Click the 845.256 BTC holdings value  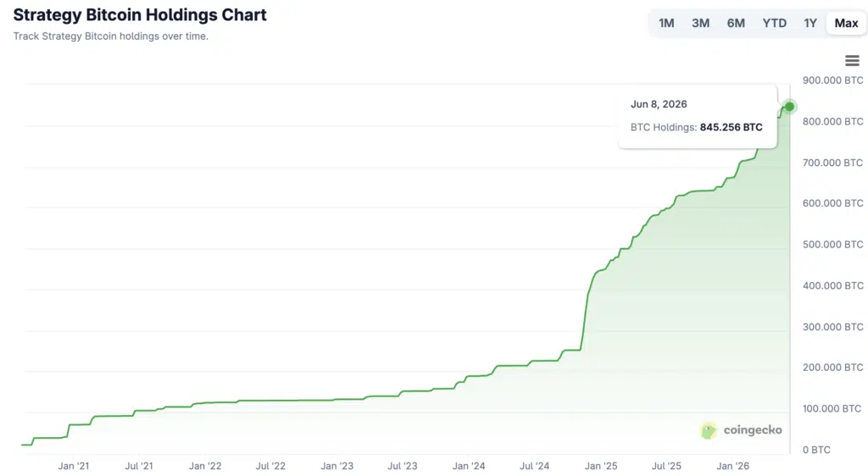[731, 127]
